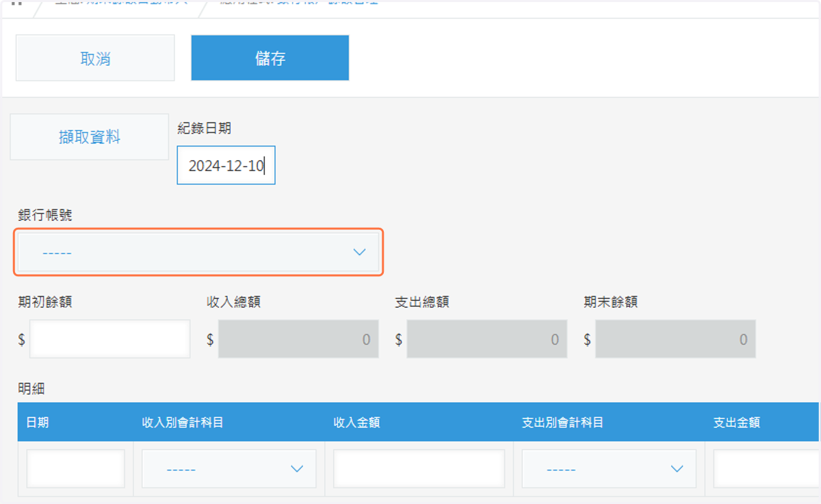Click the 收入總額 amount field
Screen dimensions: 821x504
[298, 339]
